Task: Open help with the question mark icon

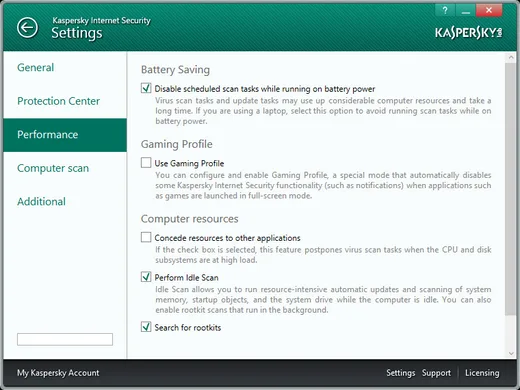Action: pos(445,10)
